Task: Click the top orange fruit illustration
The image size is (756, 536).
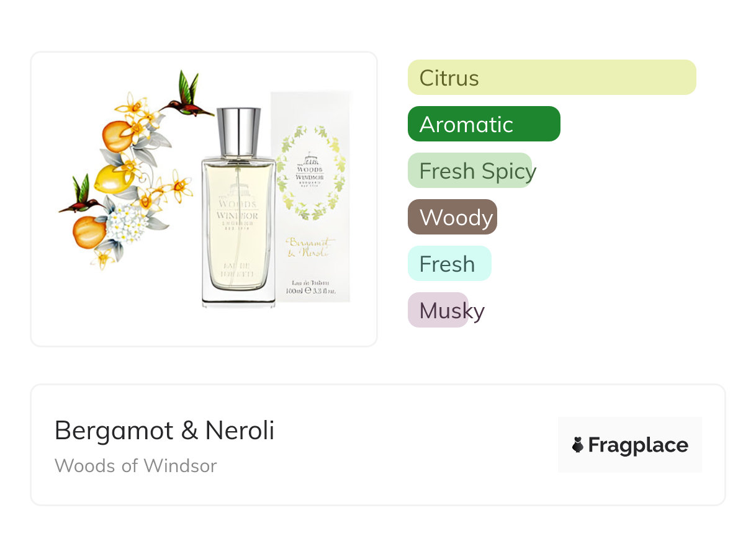Action: pos(116,135)
